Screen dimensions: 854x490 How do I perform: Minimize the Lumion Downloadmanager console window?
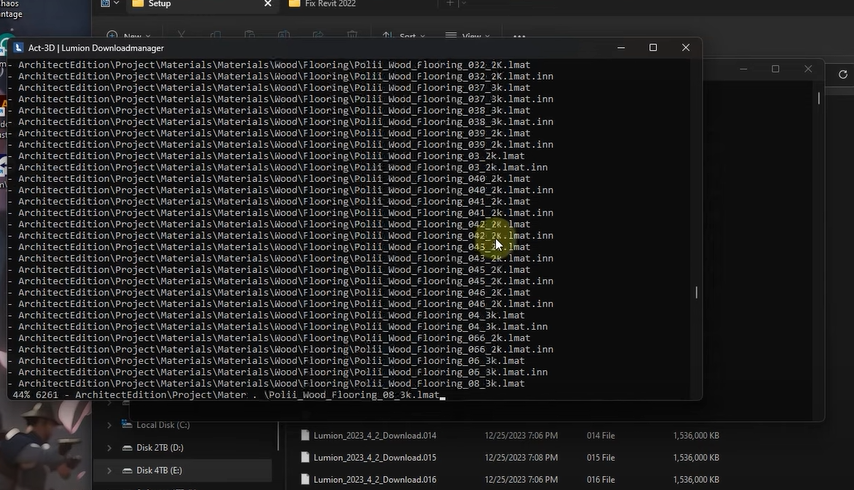click(621, 47)
